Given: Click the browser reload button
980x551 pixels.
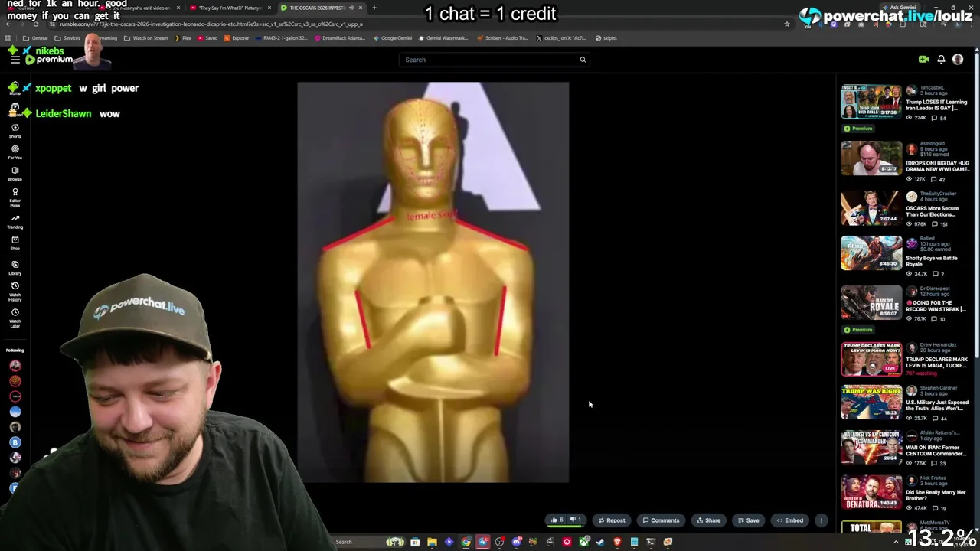Looking at the screenshot, I should (35, 24).
